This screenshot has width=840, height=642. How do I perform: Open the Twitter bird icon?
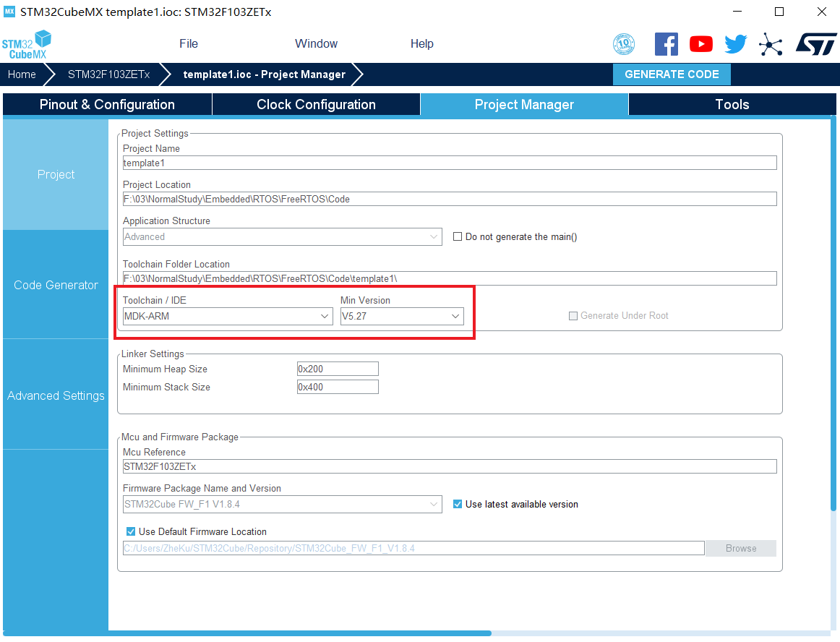pyautogui.click(x=735, y=44)
